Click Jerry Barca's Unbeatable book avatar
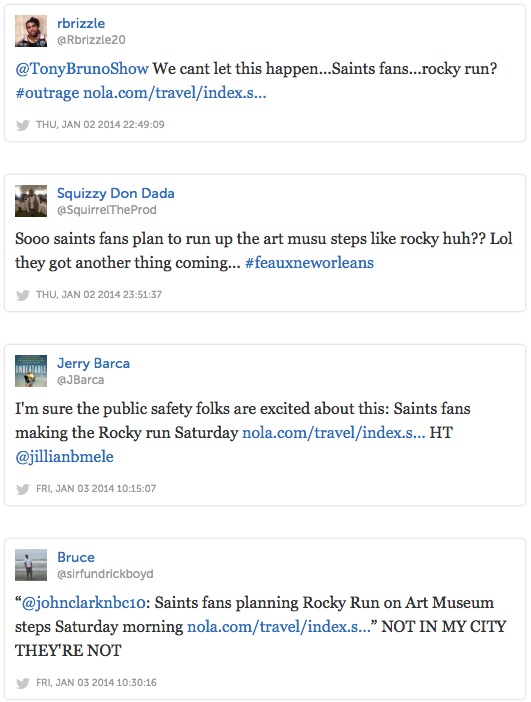 31,371
